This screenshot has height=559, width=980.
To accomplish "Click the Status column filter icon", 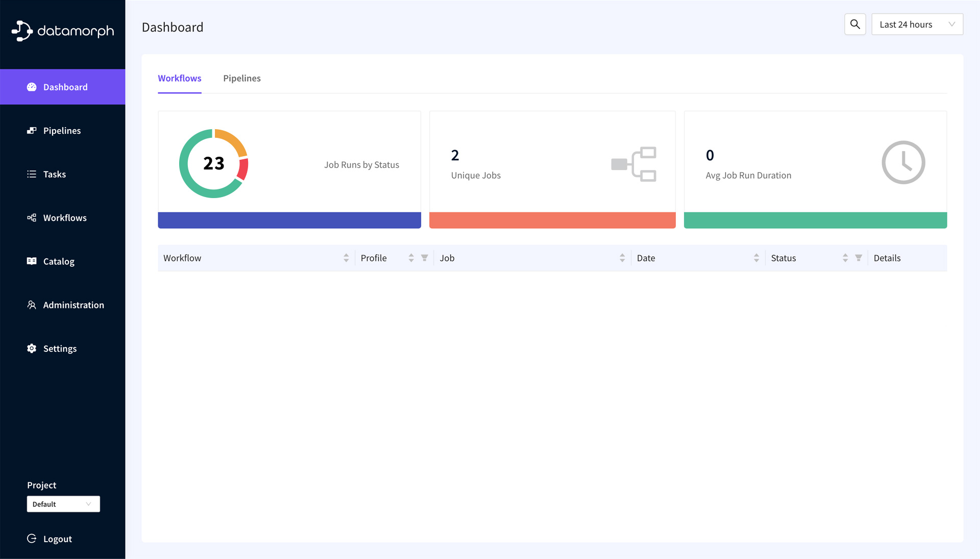I will [859, 258].
